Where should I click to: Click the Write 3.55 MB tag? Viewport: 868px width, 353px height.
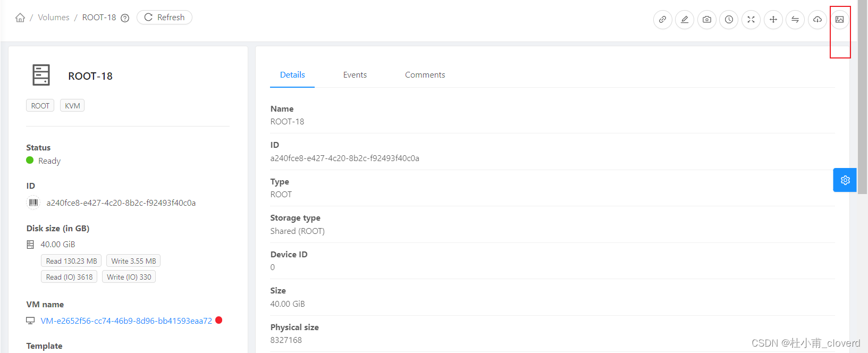(x=133, y=261)
